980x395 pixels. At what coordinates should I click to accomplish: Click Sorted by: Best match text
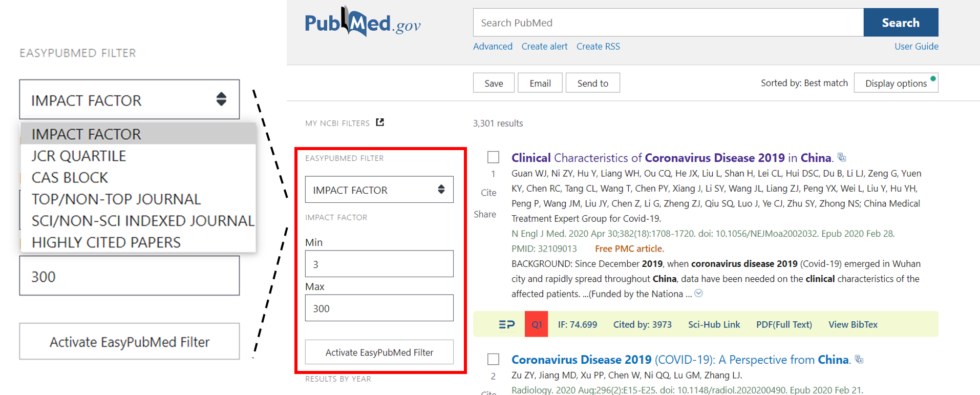click(804, 83)
